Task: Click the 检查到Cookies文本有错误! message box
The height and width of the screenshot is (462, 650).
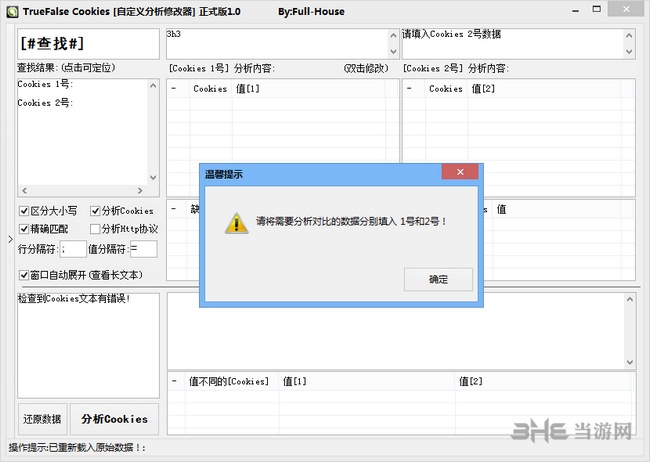Action: tap(88, 345)
